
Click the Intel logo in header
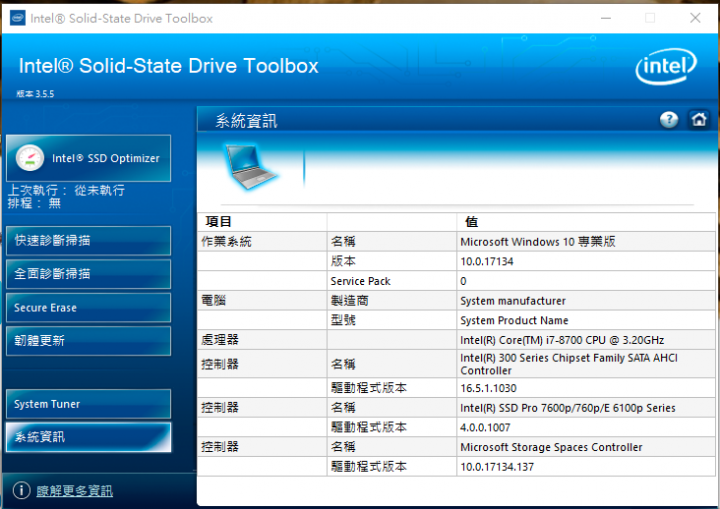coord(666,66)
